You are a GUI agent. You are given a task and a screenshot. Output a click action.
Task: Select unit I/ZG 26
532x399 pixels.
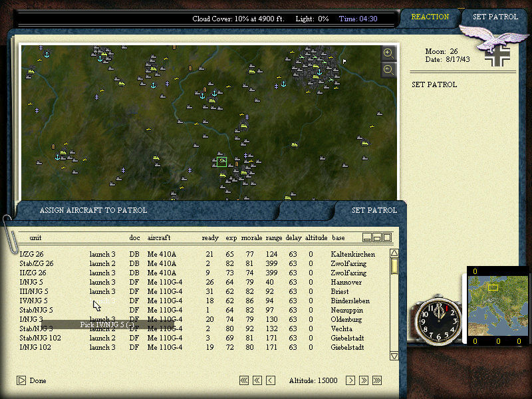31,254
